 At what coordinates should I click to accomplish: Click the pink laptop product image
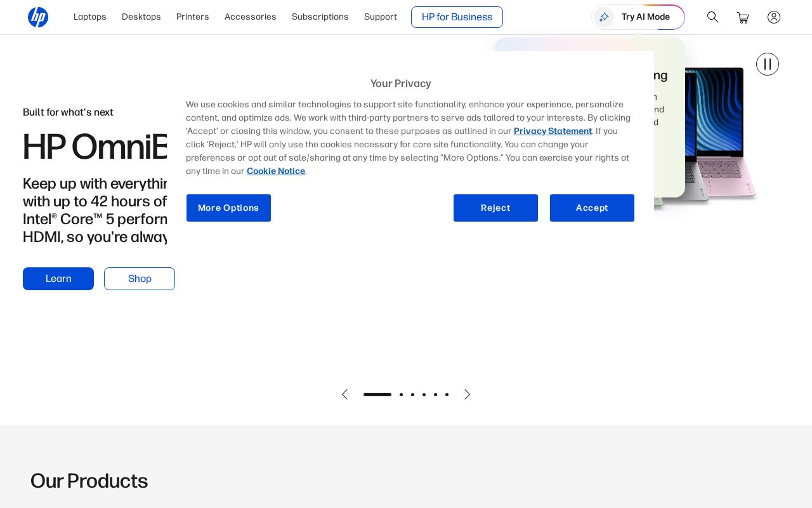[x=723, y=133]
